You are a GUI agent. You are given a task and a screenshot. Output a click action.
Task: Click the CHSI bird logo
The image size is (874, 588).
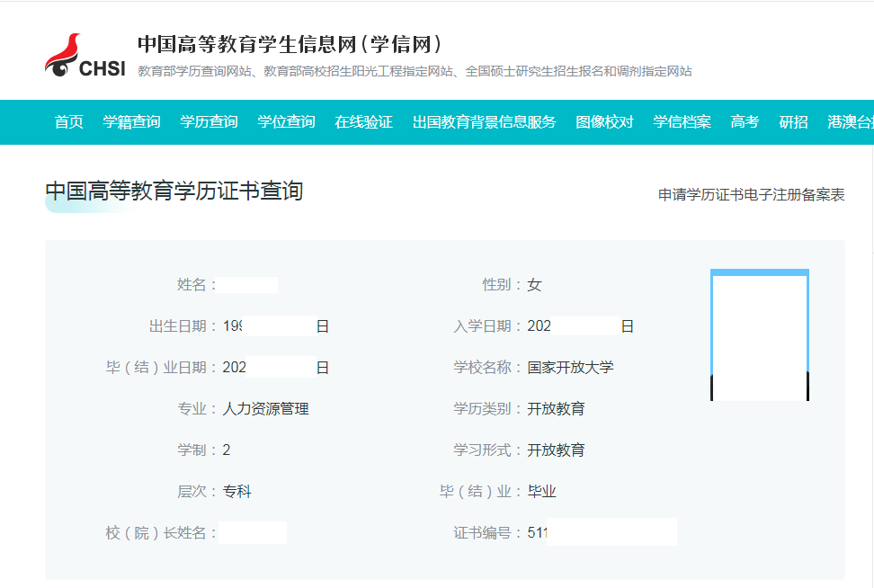point(85,55)
